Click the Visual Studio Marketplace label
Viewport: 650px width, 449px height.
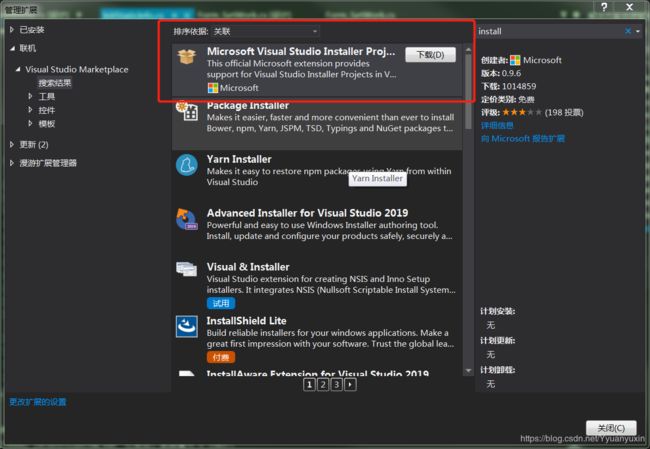click(x=77, y=70)
